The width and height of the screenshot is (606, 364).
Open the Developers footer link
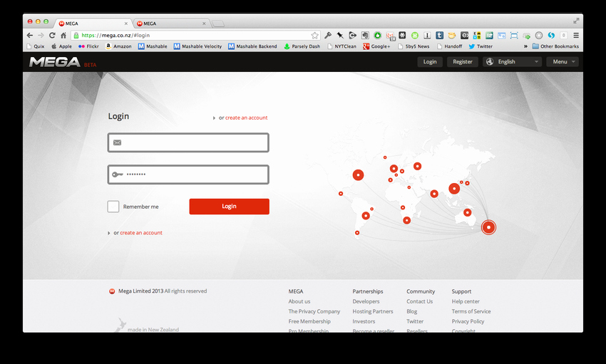(x=366, y=301)
